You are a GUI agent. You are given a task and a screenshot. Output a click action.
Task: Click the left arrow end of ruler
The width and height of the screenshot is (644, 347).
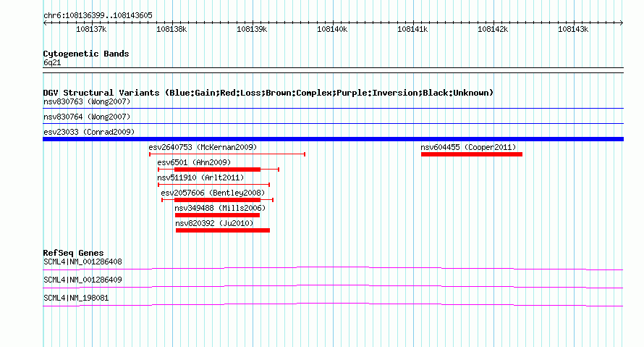pos(45,23)
